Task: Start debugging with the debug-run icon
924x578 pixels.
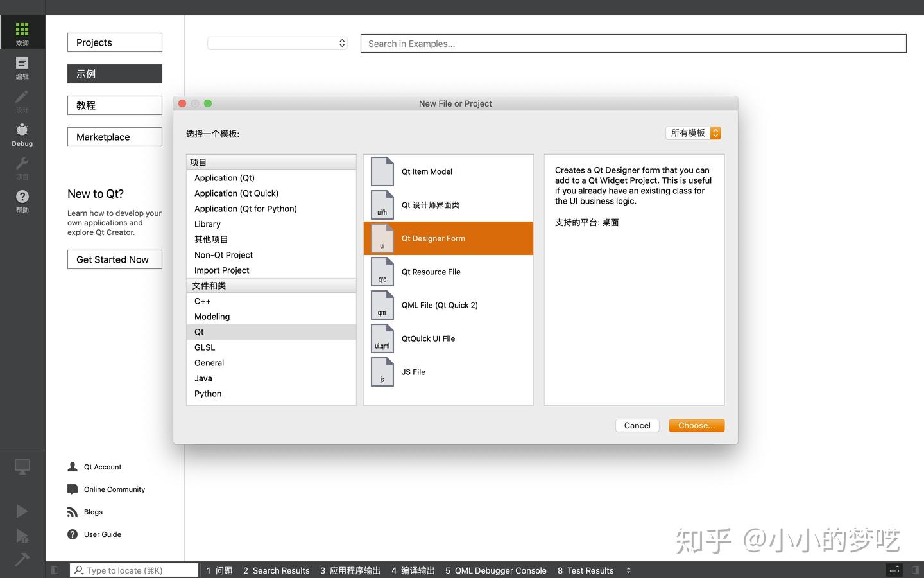Action: click(x=22, y=536)
